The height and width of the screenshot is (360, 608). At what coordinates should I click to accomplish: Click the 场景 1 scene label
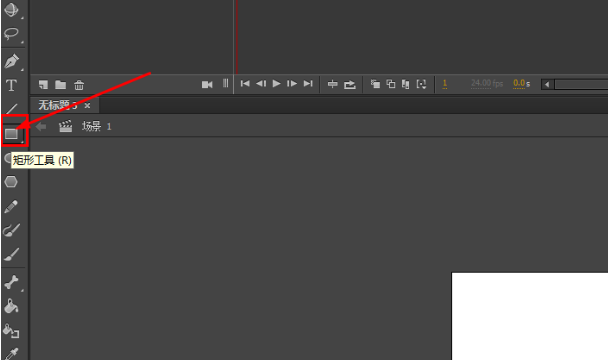coord(97,126)
